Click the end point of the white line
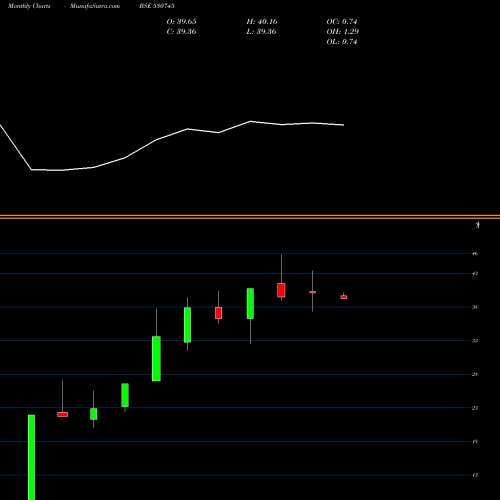This screenshot has width=500, height=500. pos(344,125)
